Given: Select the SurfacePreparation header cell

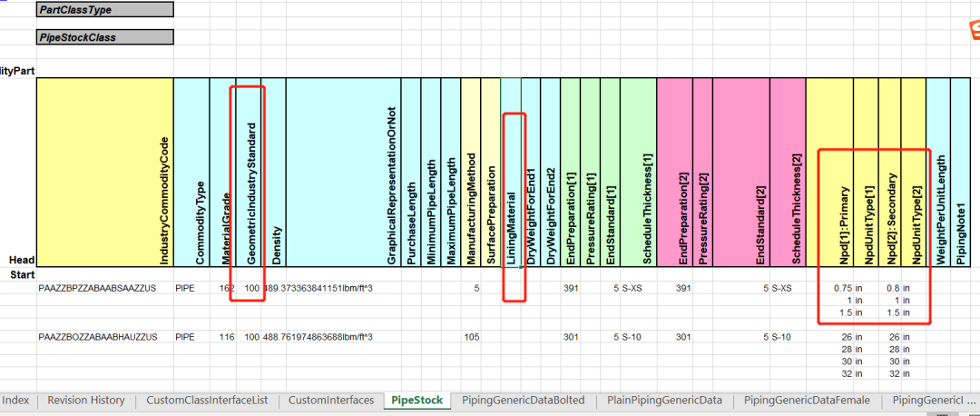Looking at the screenshot, I should coord(491,173).
